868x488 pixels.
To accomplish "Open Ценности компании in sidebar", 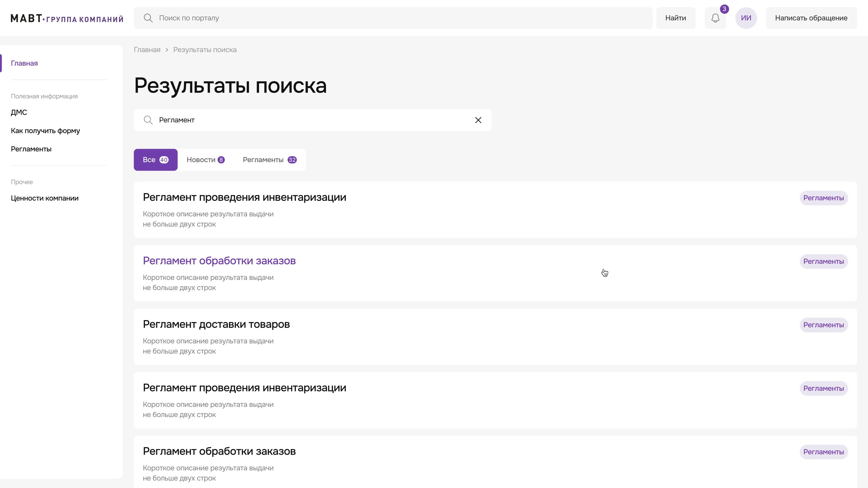I will coord(45,198).
